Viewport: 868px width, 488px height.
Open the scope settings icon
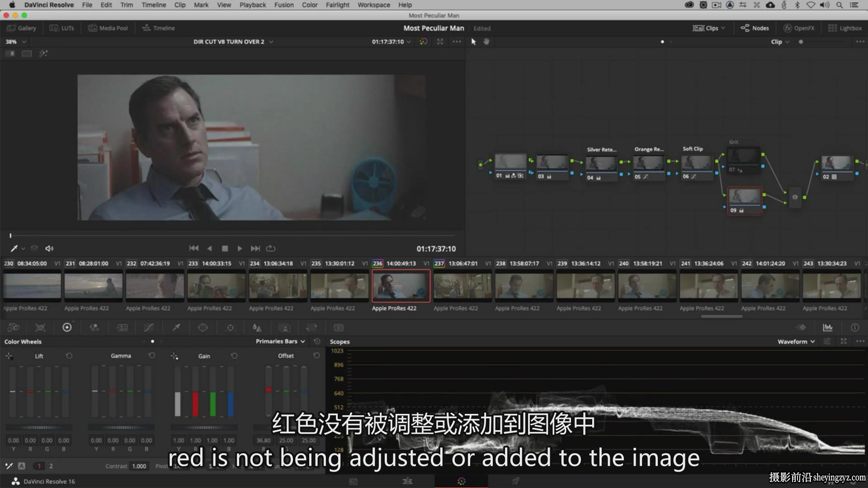point(827,342)
